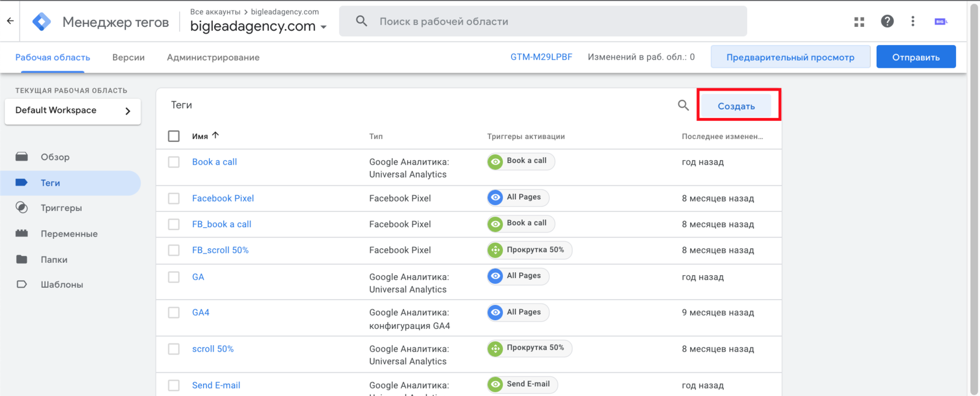Open the Book a call tag link
This screenshot has width=980, height=396.
(x=214, y=162)
